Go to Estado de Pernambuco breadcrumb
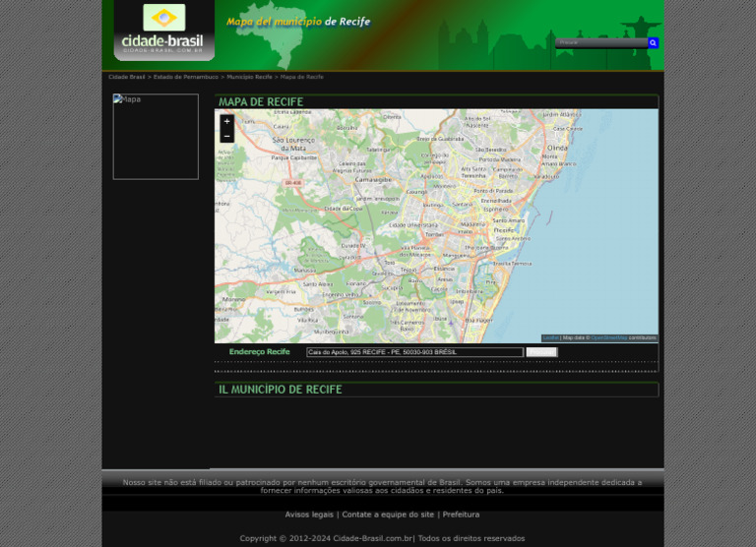756x547 pixels. coord(186,77)
